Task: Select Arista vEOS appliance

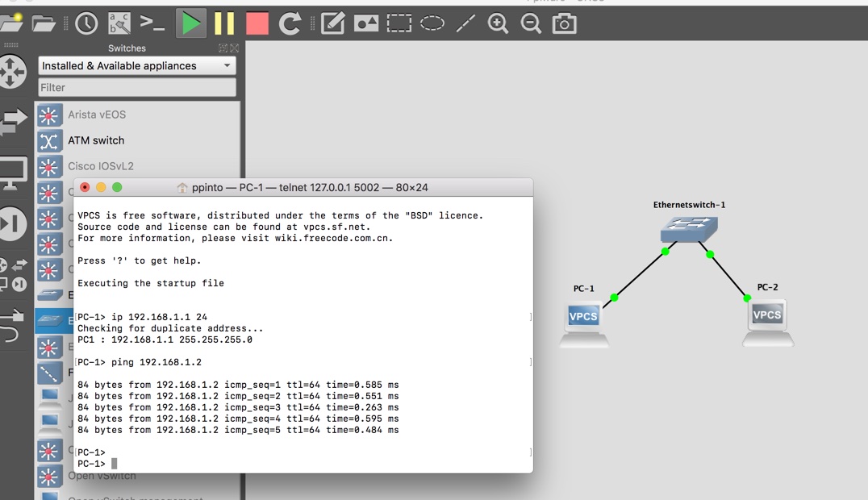Action: pyautogui.click(x=97, y=115)
